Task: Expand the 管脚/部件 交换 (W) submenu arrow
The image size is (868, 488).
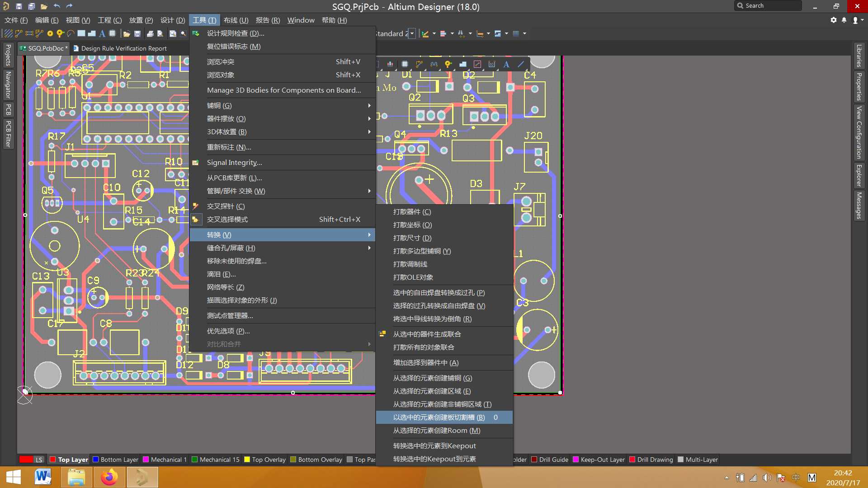Action: click(369, 191)
